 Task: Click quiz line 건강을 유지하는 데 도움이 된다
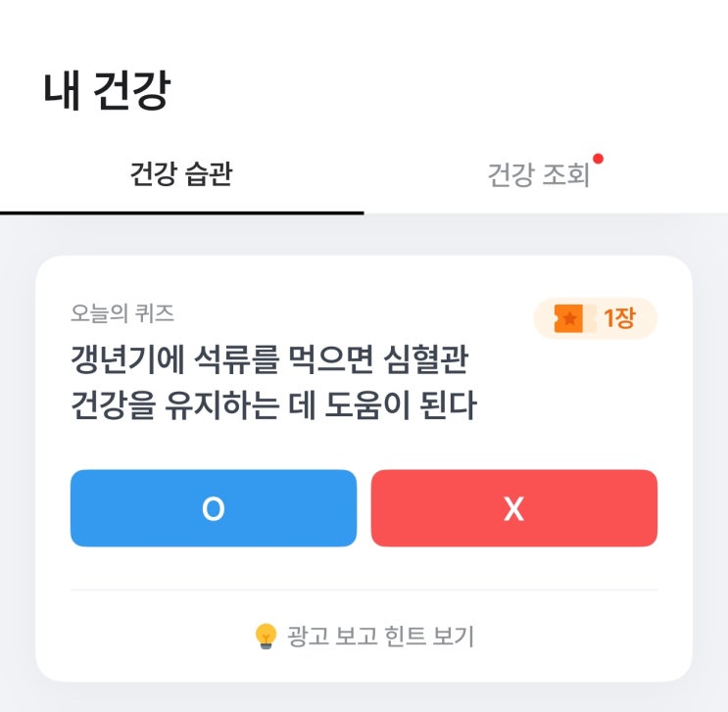273,404
